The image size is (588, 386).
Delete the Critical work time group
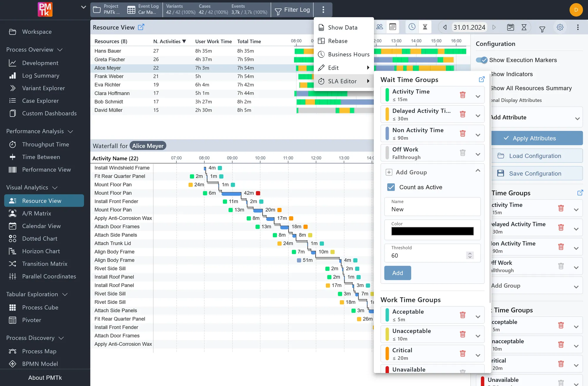pyautogui.click(x=462, y=353)
